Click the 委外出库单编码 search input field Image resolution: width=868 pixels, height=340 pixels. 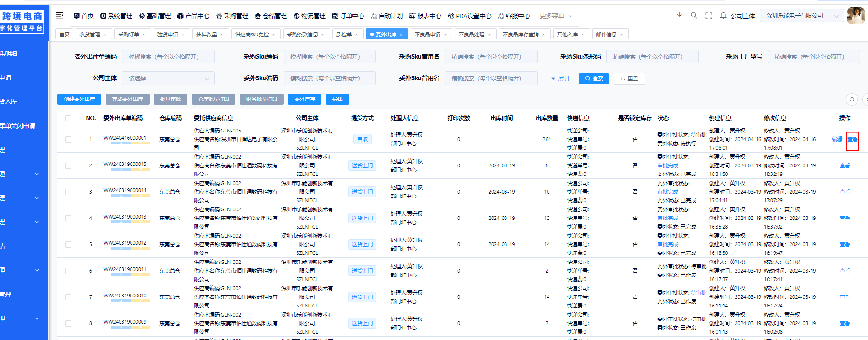point(168,57)
